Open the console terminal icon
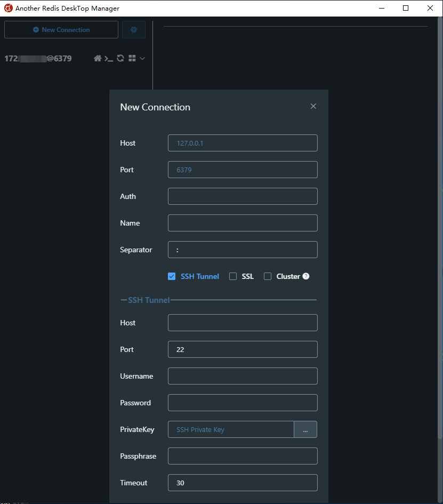 109,59
